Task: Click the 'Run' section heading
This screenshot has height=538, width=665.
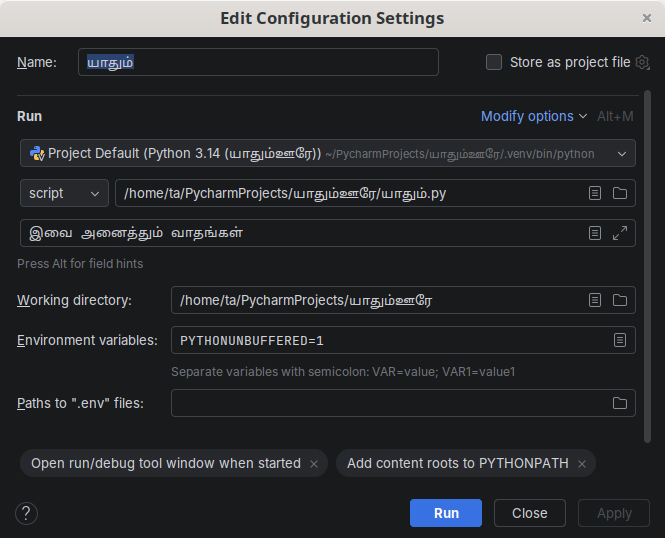Action: coord(29,116)
